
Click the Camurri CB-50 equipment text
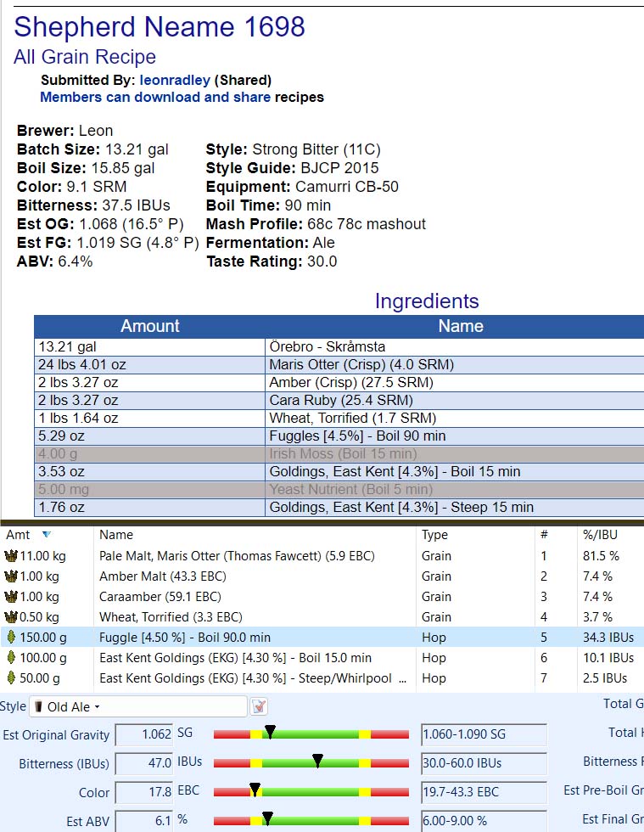(x=347, y=187)
